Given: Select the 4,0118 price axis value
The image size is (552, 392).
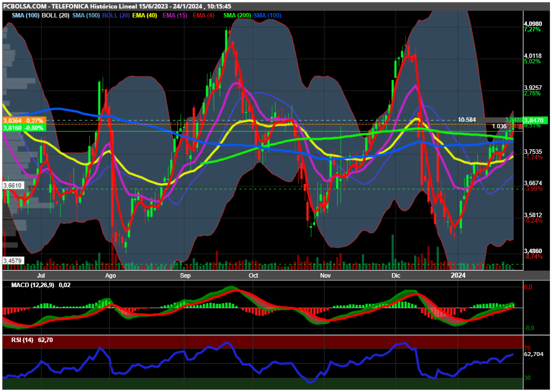Looking at the screenshot, I should 533,56.
